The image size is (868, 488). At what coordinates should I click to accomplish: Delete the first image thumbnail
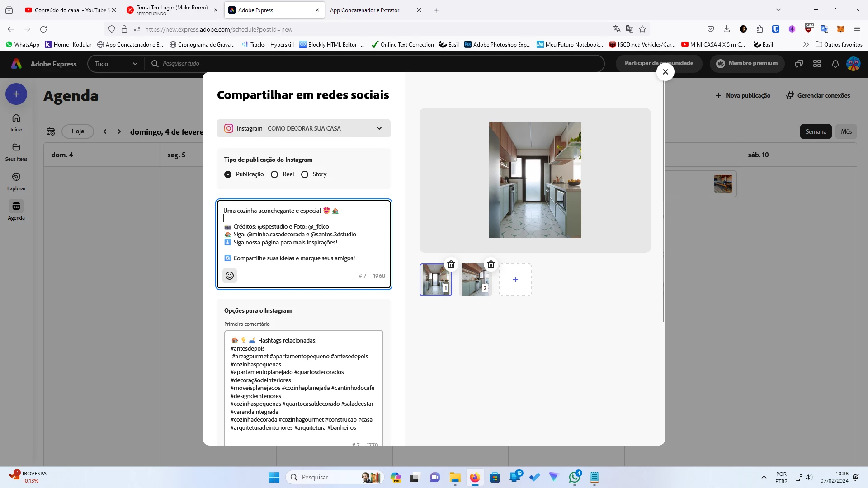click(451, 264)
